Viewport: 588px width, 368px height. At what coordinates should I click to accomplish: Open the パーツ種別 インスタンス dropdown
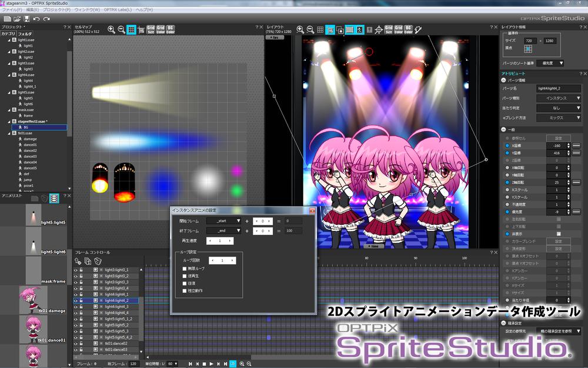click(x=558, y=98)
